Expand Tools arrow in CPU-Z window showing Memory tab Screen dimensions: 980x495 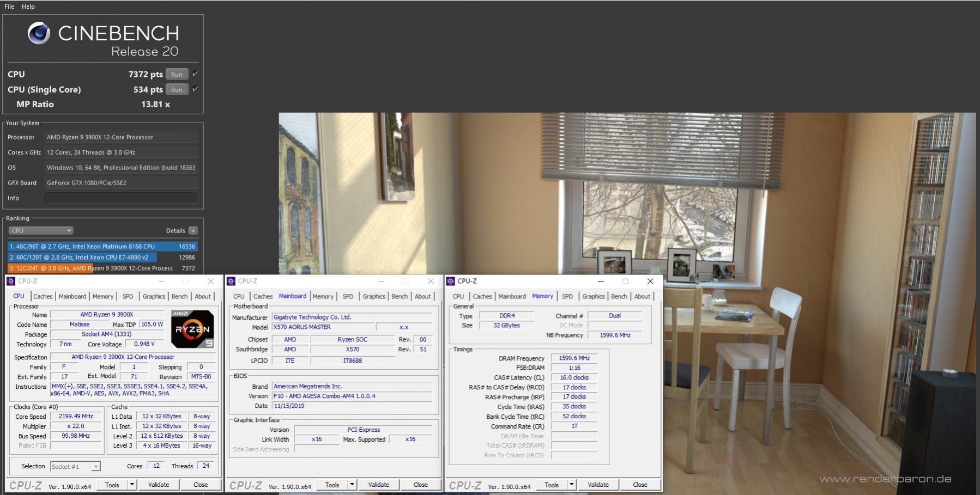(571, 485)
